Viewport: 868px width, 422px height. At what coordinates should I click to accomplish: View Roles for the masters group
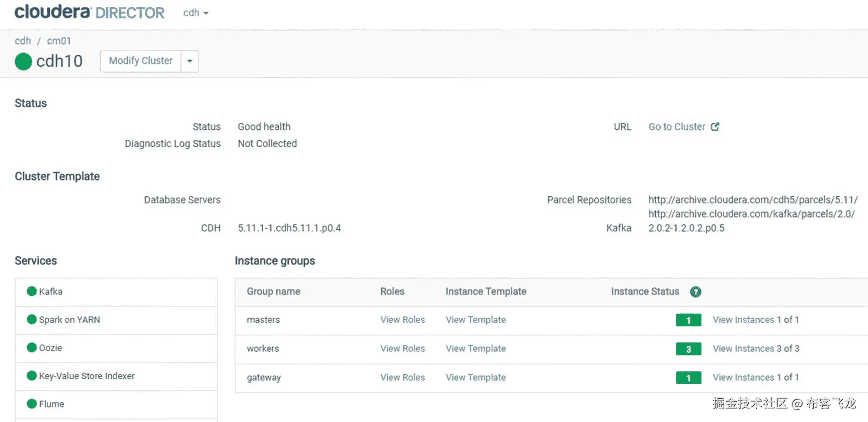point(403,320)
